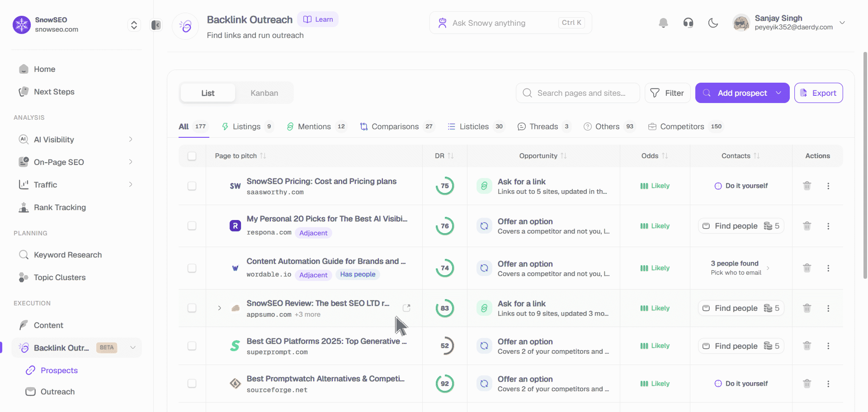This screenshot has height=412, width=868.
Task: Open Add prospect dropdown arrow
Action: (x=778, y=93)
